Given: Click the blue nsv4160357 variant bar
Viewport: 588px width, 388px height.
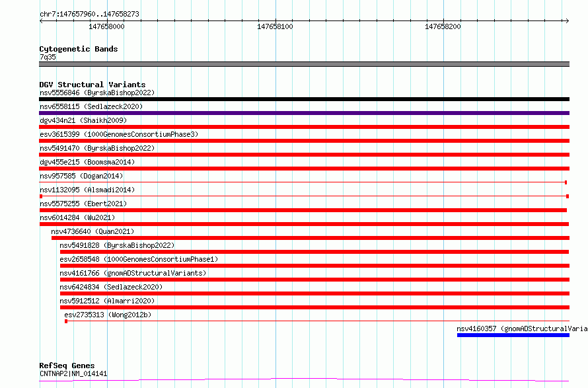Looking at the screenshot, I should coord(513,335).
